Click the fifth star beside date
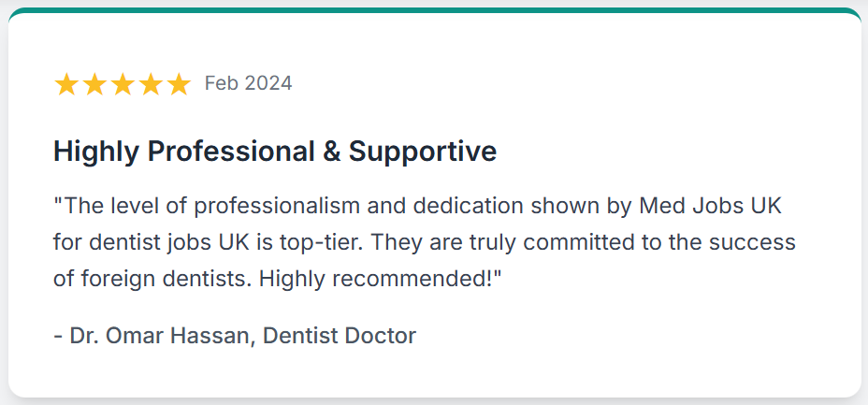Viewport: 868px width, 405px height. (x=179, y=84)
